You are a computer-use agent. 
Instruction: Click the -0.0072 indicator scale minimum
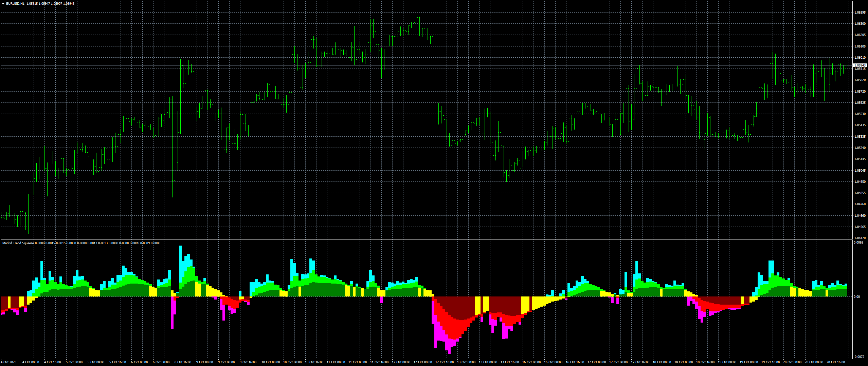[x=859, y=357]
